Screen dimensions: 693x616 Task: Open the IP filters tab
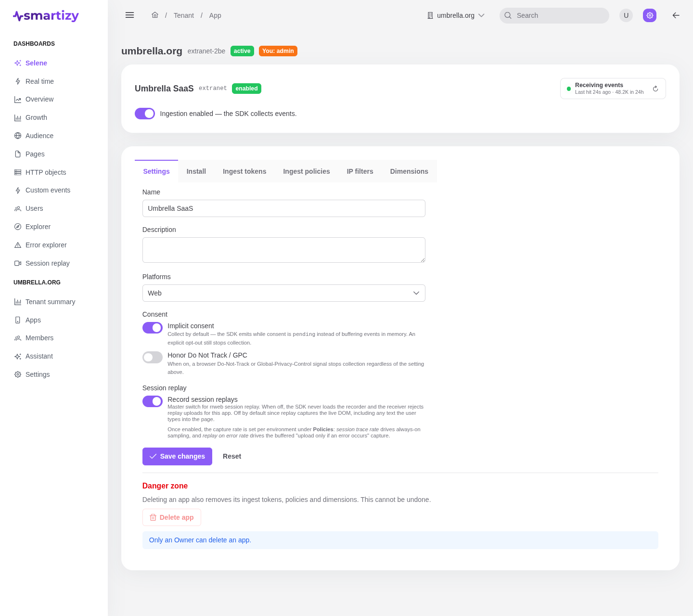coord(360,171)
